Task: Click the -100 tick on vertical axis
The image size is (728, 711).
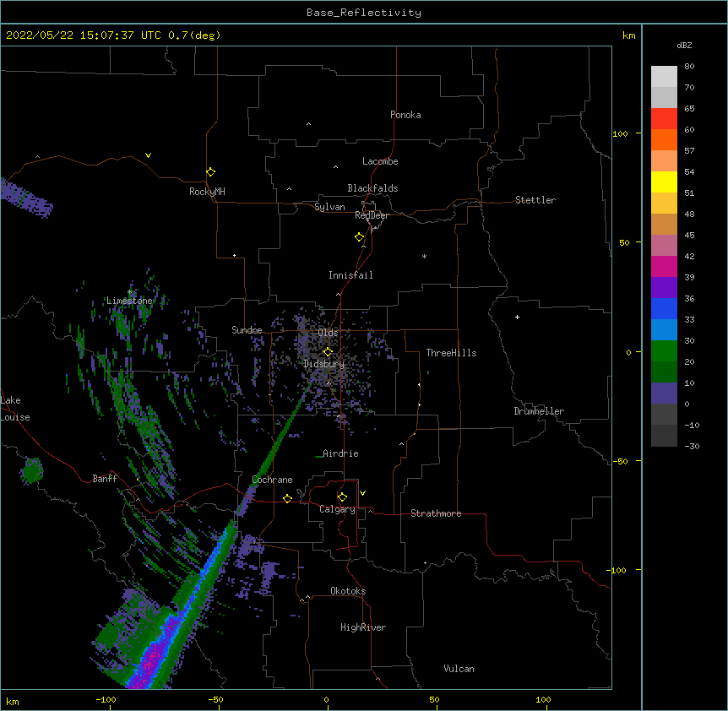Action: [617, 570]
